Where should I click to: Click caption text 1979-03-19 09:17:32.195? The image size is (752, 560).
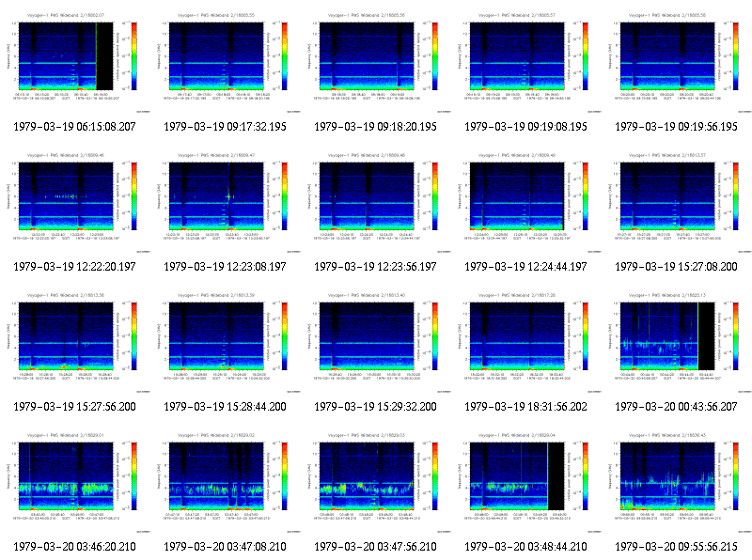coord(225,127)
